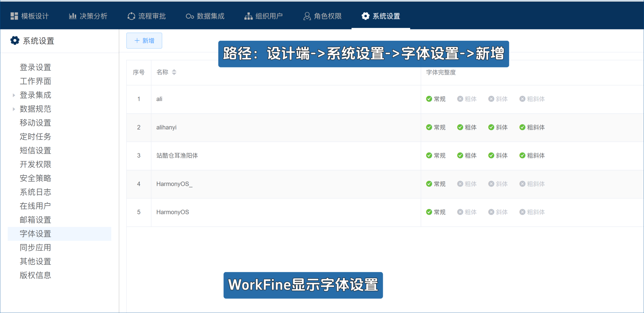Select the highlighted 字体设置 sidebar item

click(x=59, y=234)
